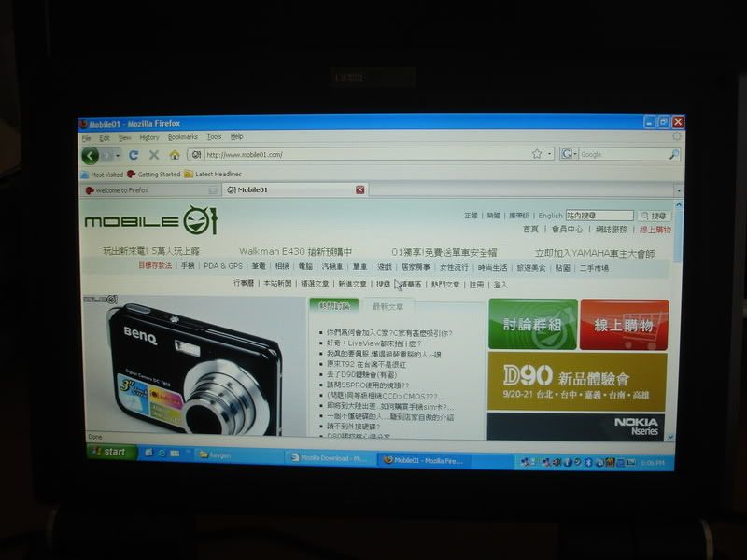The width and height of the screenshot is (747, 560).
Task: Open the Nokia Nseries banner
Action: (576, 427)
